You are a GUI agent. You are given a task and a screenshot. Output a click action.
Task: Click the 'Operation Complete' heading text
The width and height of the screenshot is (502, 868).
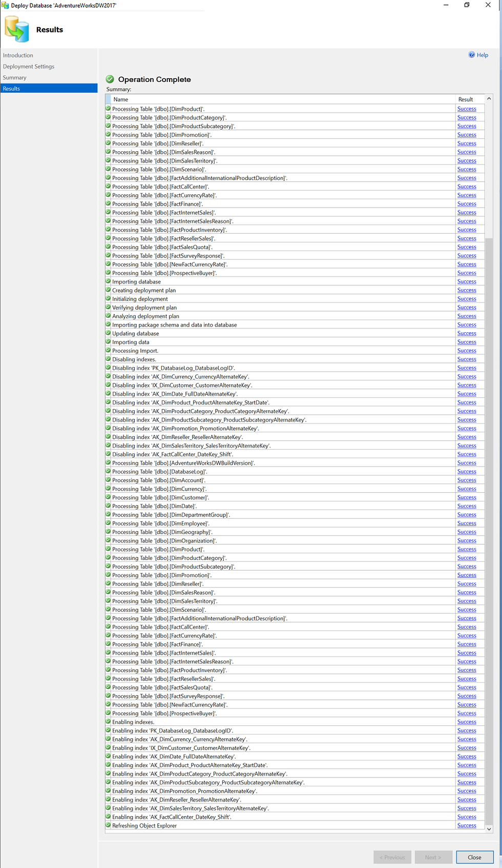(x=154, y=79)
